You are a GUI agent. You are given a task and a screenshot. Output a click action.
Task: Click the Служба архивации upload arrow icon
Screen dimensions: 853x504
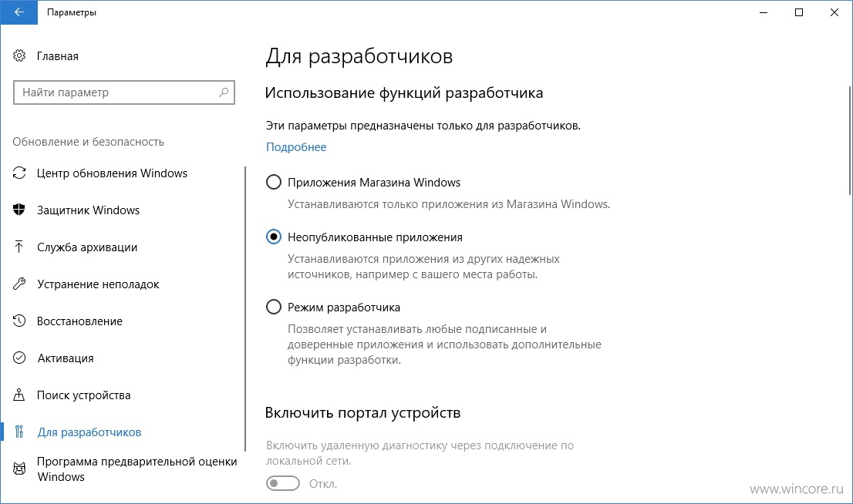[x=19, y=247]
